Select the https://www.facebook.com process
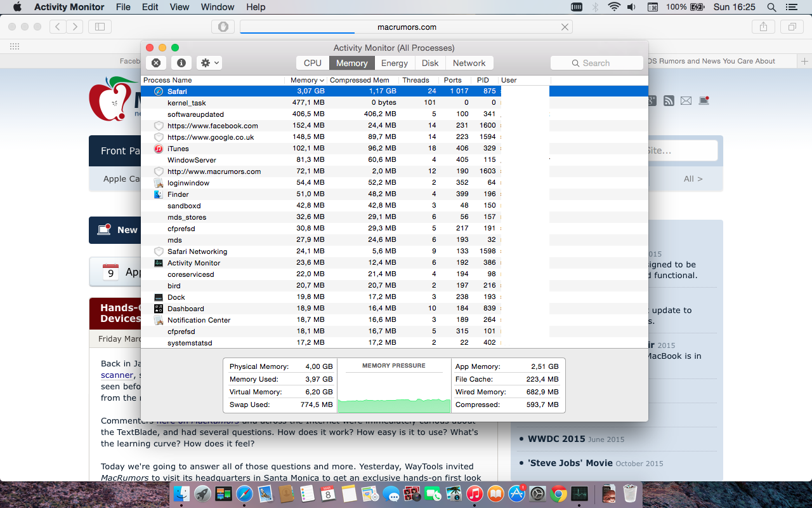 click(x=395, y=126)
